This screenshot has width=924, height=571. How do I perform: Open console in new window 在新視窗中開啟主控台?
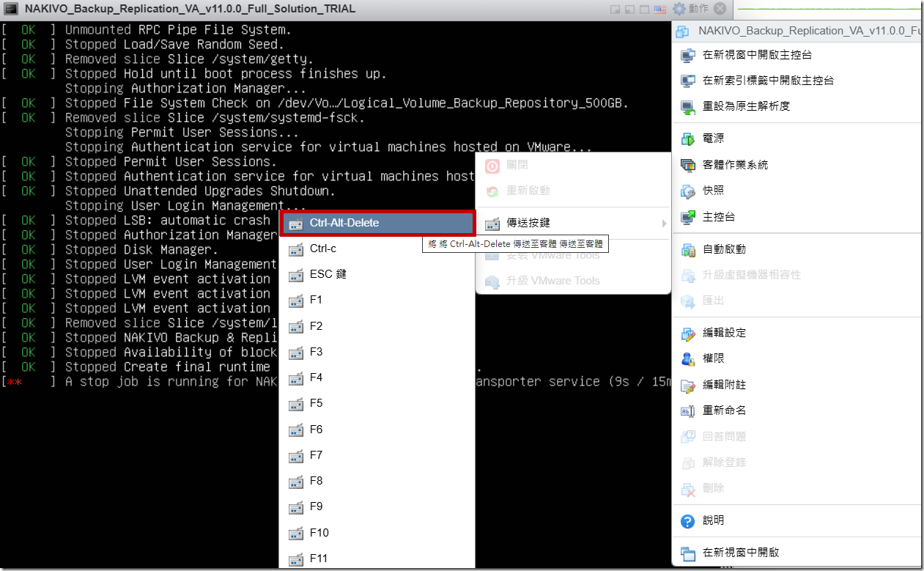796,55
